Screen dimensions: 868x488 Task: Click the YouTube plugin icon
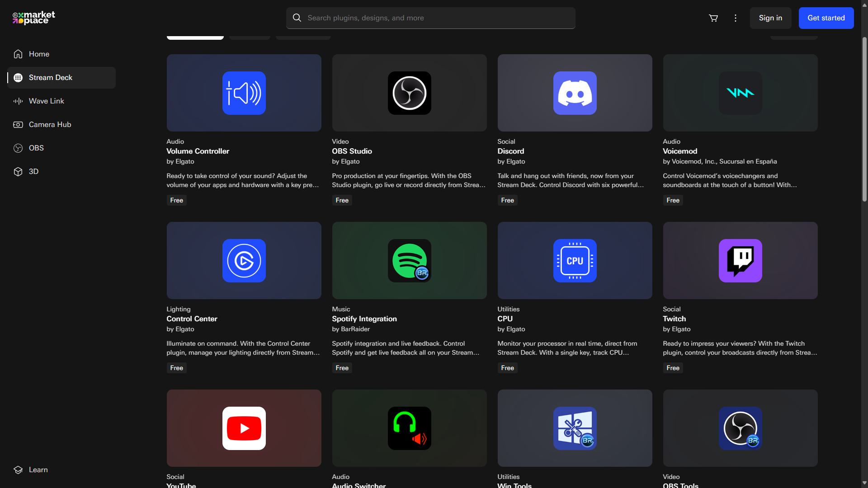(244, 428)
